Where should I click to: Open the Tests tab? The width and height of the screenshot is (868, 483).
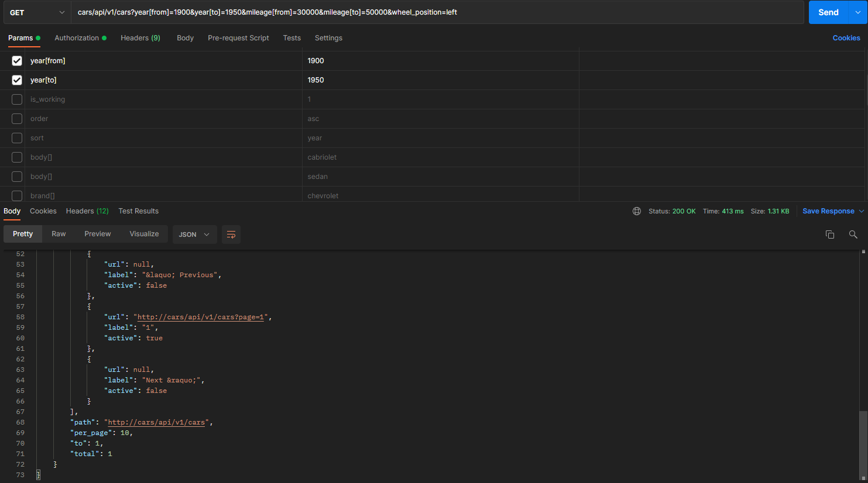pyautogui.click(x=292, y=38)
